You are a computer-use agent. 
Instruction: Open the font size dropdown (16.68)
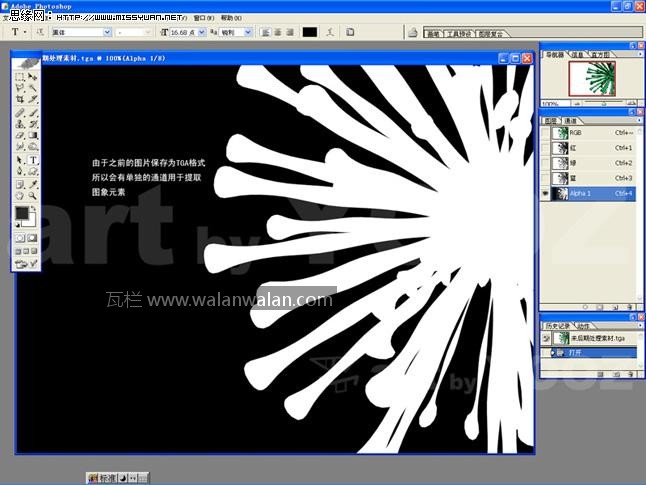[201, 32]
